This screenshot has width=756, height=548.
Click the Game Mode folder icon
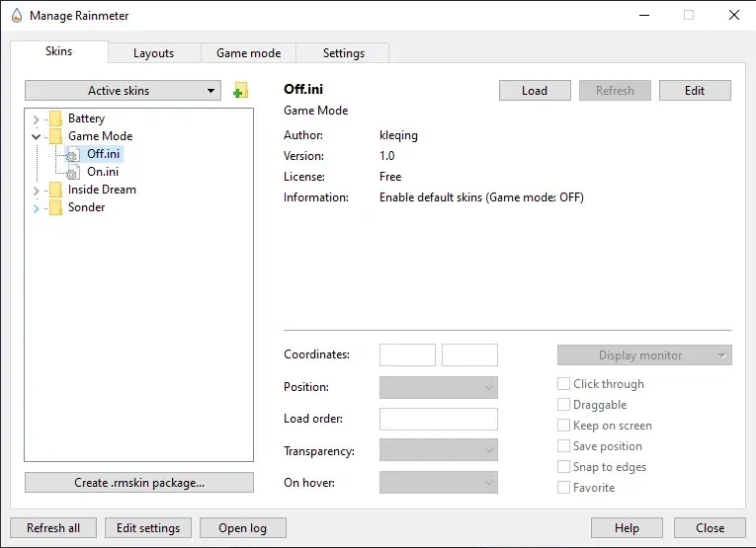click(x=56, y=136)
